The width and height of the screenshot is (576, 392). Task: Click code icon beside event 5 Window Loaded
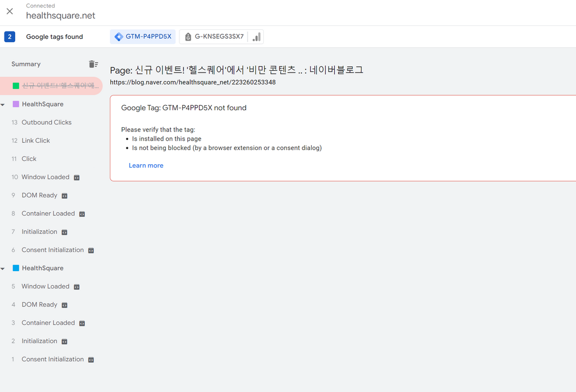[76, 287]
